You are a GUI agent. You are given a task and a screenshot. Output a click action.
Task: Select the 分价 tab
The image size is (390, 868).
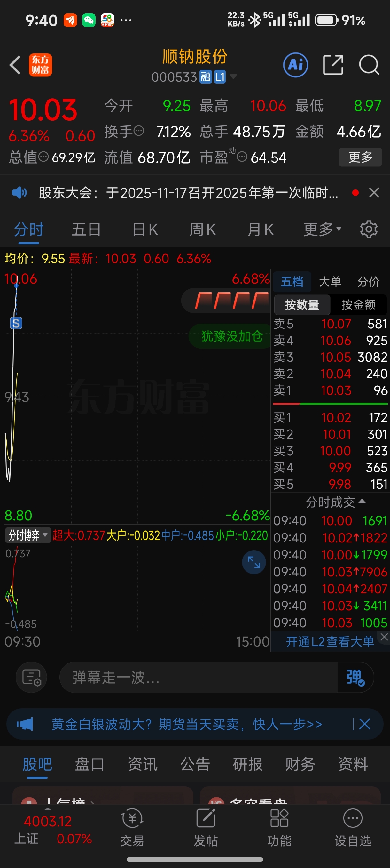point(368,282)
